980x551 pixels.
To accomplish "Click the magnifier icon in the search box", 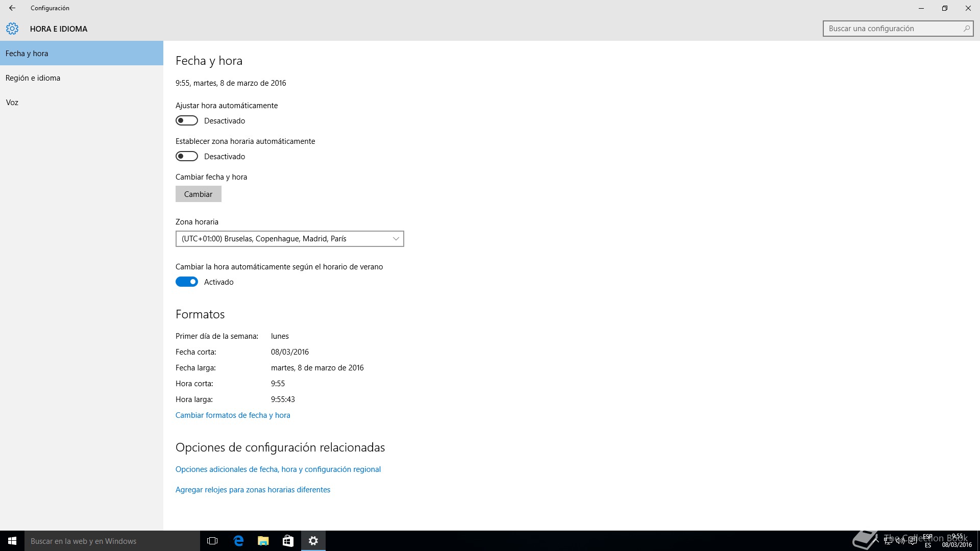I will [966, 29].
